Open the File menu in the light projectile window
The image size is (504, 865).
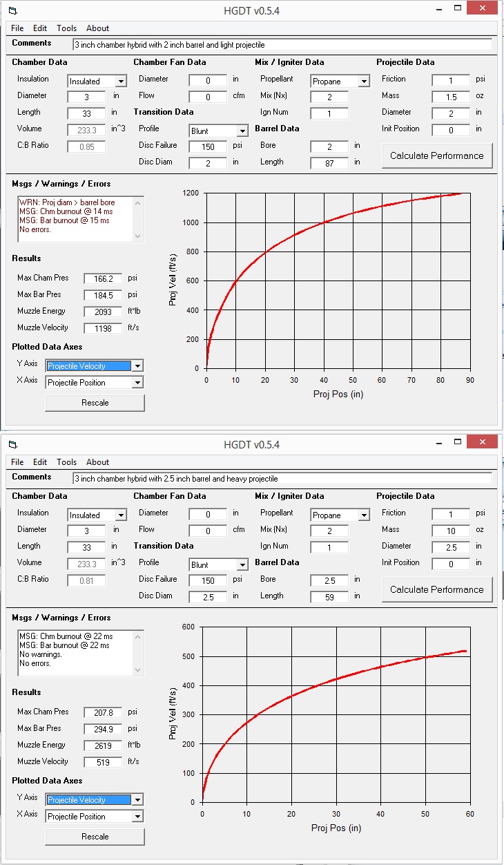[17, 28]
